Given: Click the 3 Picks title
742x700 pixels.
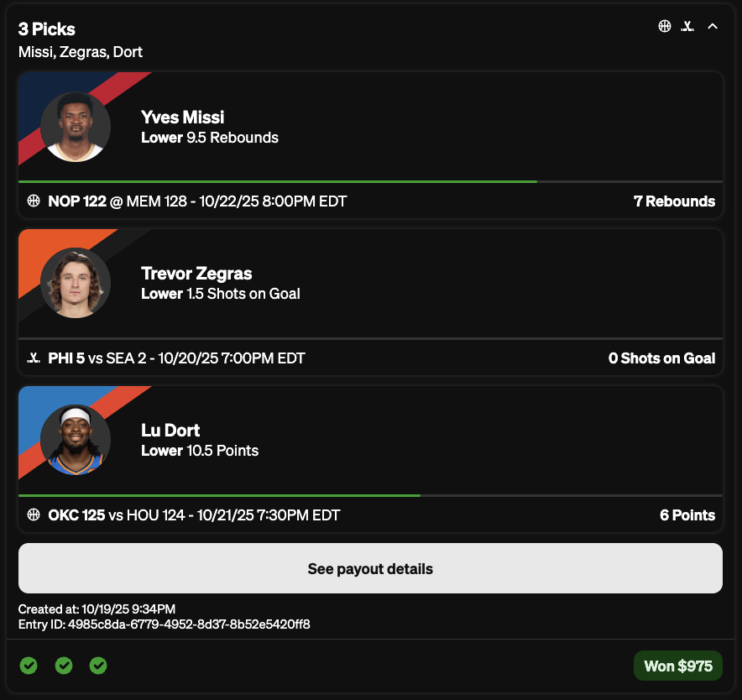Looking at the screenshot, I should pyautogui.click(x=47, y=29).
